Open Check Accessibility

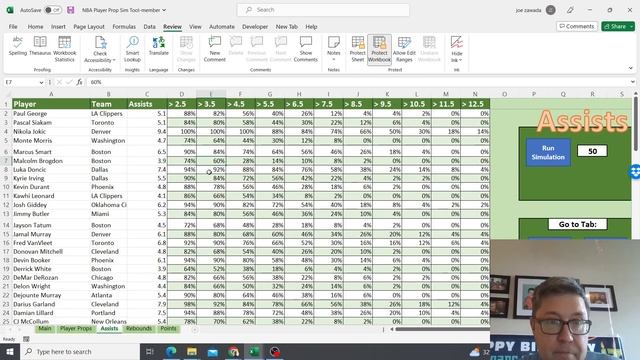click(x=100, y=49)
